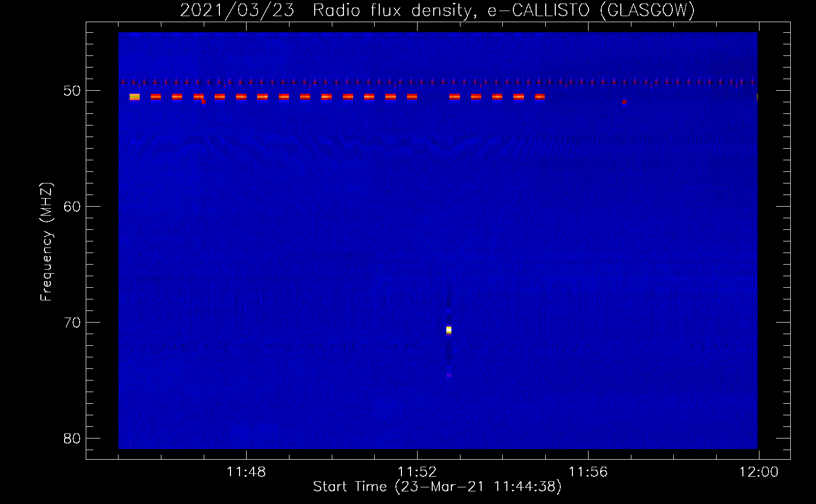816x504 pixels.
Task: Click the first orange block at spectrogram start
Action: pos(135,97)
